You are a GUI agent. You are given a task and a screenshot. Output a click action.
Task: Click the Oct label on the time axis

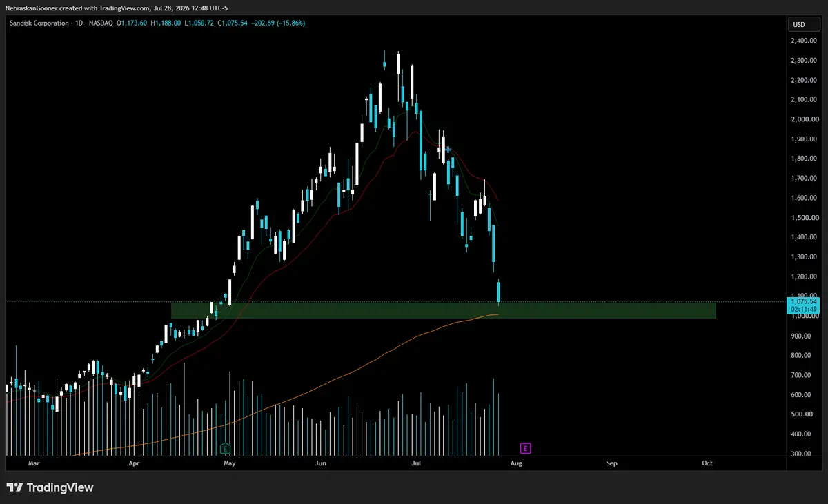pos(707,464)
